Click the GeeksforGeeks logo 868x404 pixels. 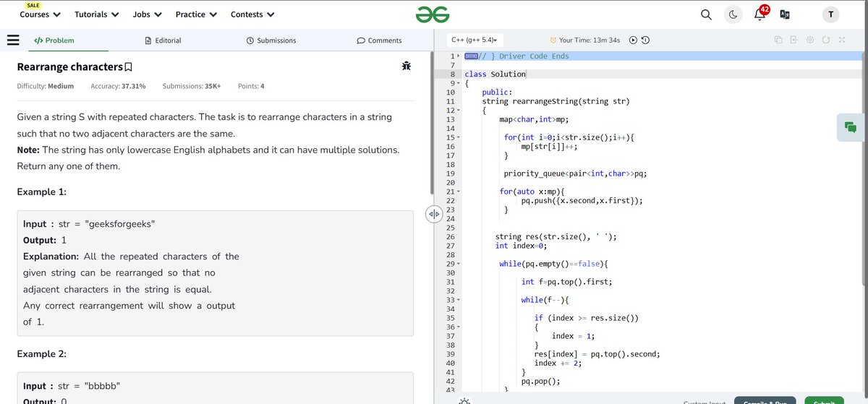tap(433, 14)
